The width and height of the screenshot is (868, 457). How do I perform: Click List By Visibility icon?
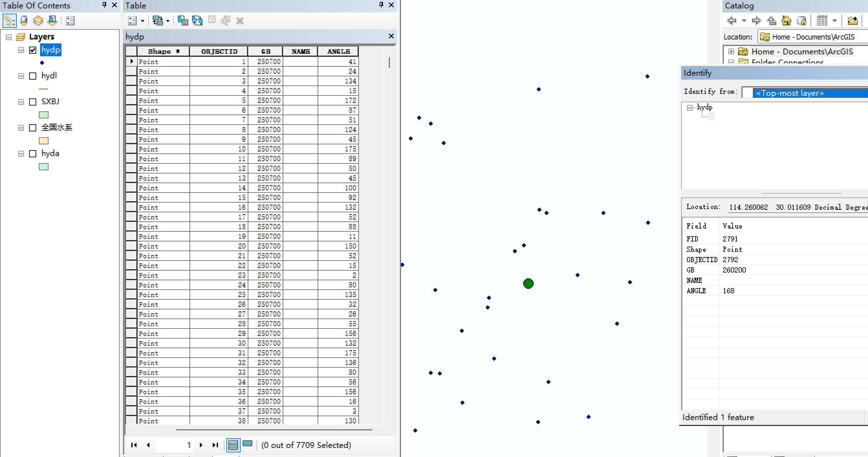[38, 21]
